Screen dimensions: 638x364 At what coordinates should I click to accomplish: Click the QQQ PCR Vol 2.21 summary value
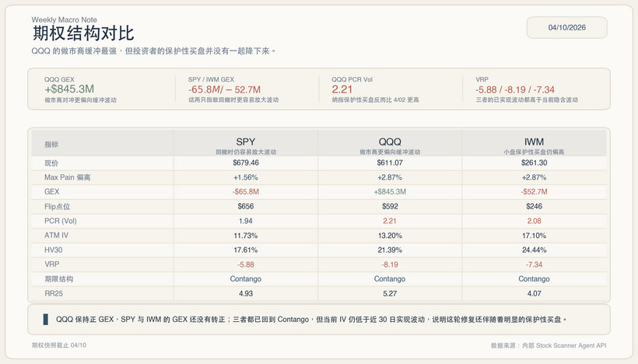click(342, 89)
